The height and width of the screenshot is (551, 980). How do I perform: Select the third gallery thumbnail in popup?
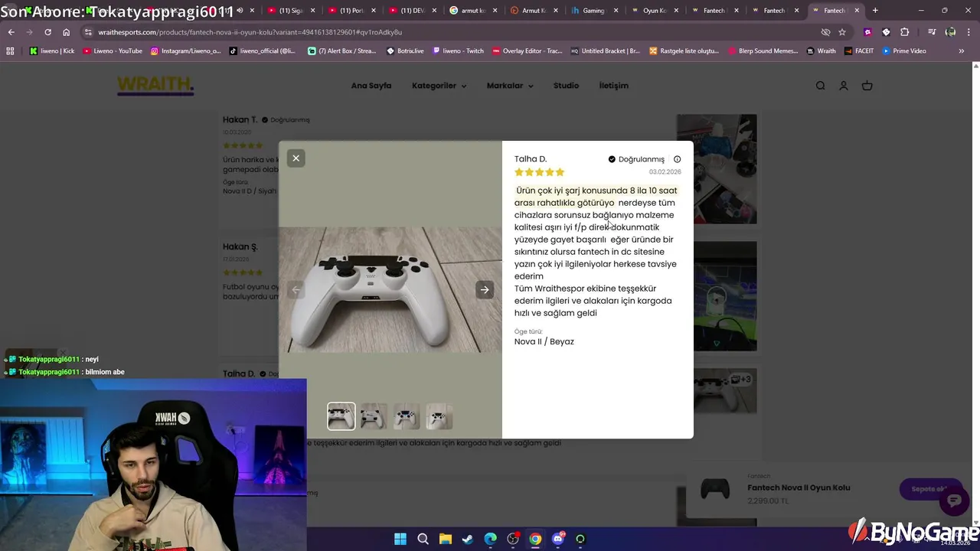[x=407, y=416]
